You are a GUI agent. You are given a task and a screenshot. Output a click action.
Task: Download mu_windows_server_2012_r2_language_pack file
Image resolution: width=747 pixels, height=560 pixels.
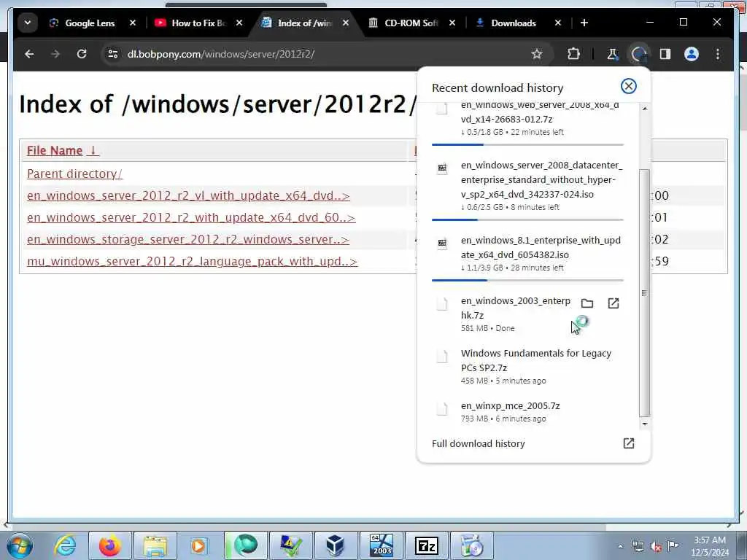coord(192,262)
